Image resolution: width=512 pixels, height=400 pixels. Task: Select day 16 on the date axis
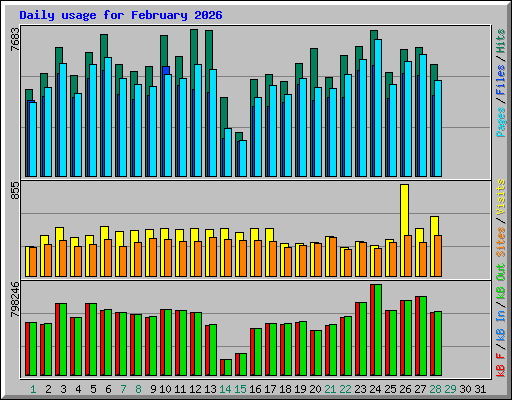(x=255, y=389)
